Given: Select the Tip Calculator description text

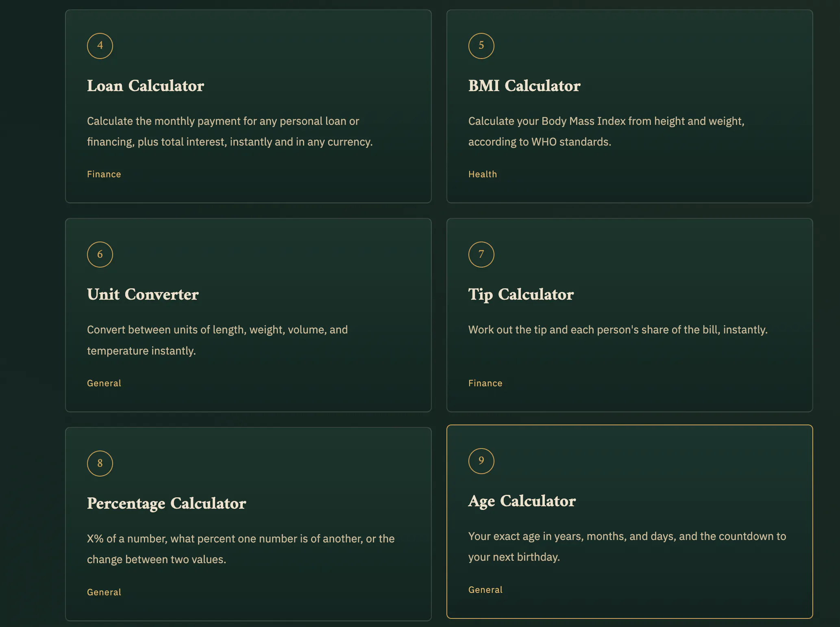Looking at the screenshot, I should [618, 330].
